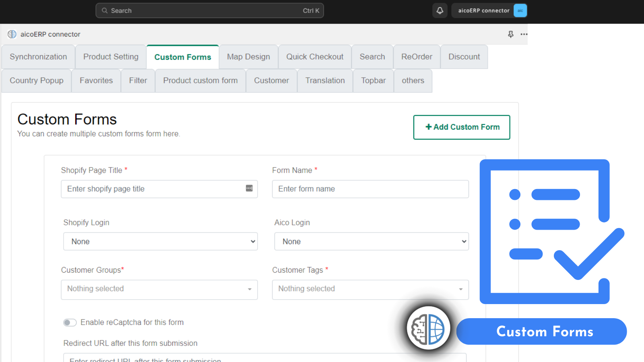The image size is (644, 362).
Task: Click the Form Name input field
Action: tap(370, 189)
